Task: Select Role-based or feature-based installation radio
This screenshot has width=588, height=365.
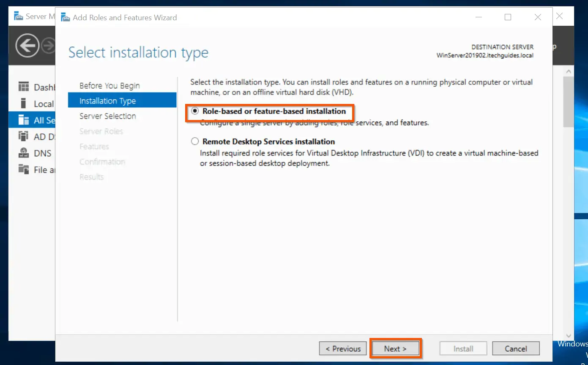Action: click(x=195, y=112)
